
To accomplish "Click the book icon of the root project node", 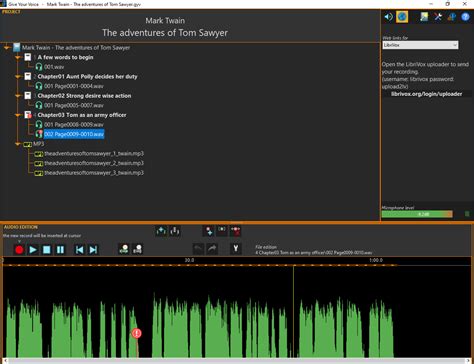I will (x=17, y=47).
